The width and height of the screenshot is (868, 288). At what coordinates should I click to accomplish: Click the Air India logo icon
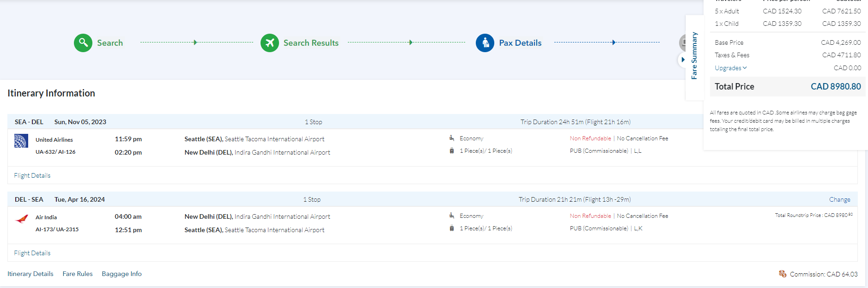click(22, 219)
